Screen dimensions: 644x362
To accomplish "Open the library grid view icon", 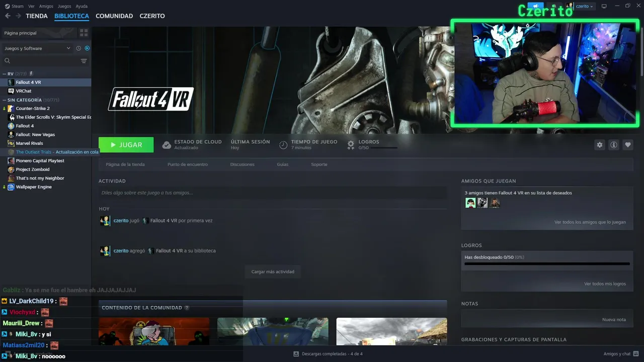I will [84, 33].
